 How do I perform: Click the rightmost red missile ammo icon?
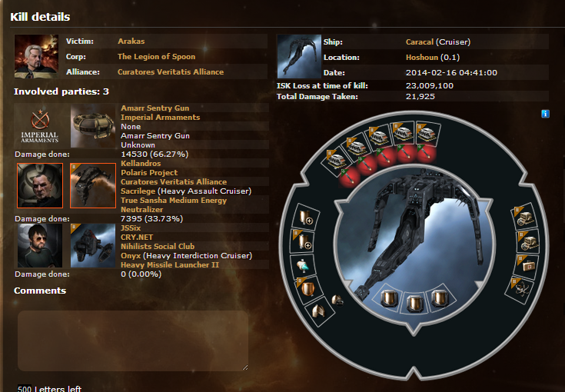(427, 153)
